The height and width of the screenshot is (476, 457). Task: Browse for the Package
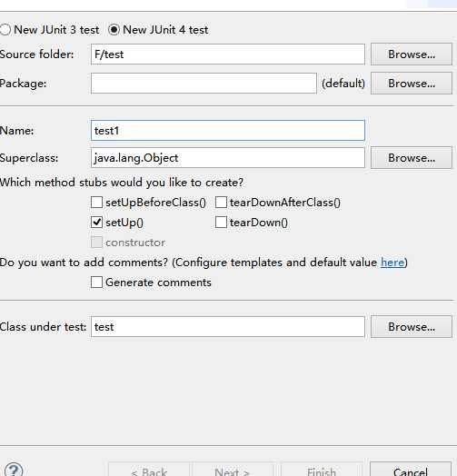(412, 84)
